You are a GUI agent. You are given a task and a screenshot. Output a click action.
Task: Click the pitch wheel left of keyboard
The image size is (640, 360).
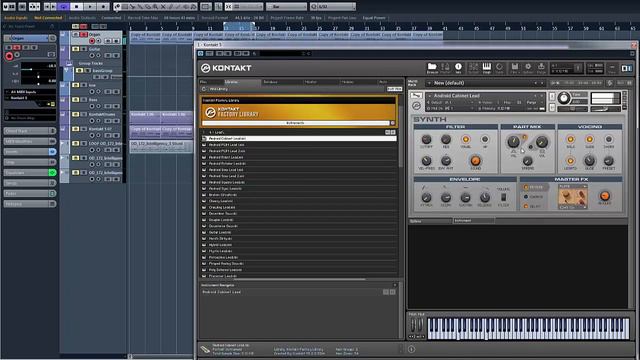coord(413,326)
